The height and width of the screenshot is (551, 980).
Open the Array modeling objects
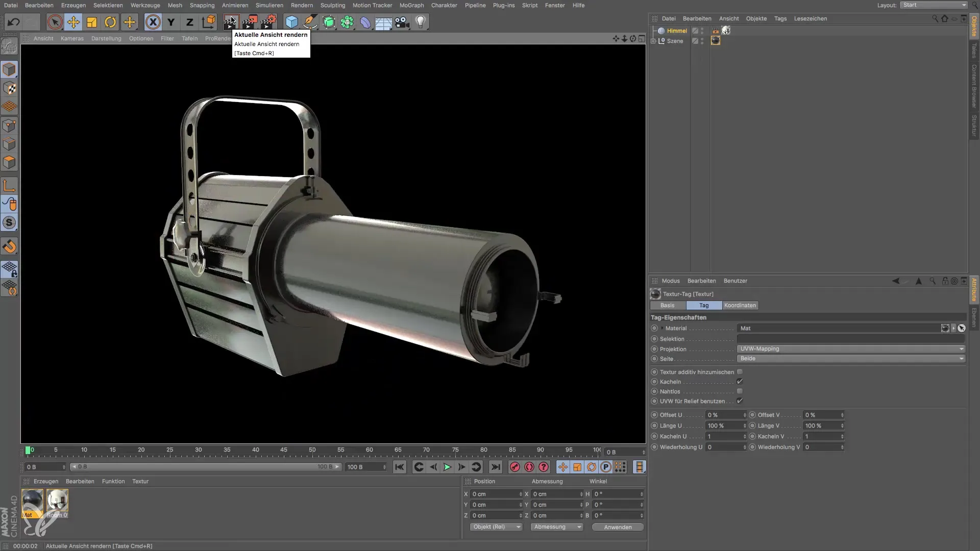pyautogui.click(x=347, y=22)
